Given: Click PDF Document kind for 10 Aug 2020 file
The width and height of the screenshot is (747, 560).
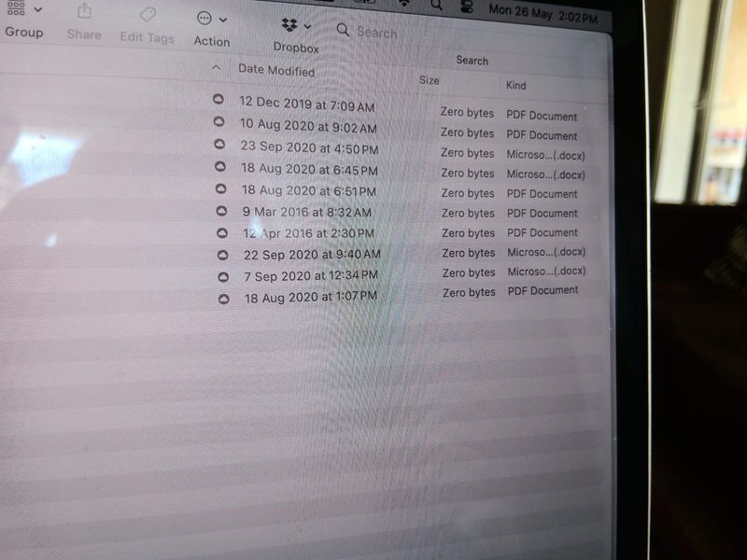Looking at the screenshot, I should click(x=542, y=135).
